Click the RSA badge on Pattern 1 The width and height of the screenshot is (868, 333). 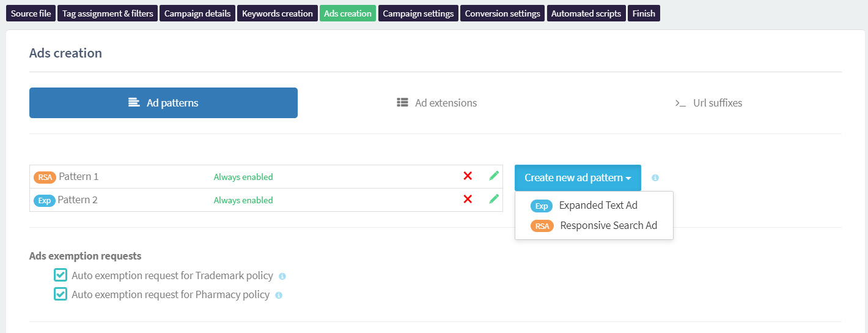click(x=45, y=177)
